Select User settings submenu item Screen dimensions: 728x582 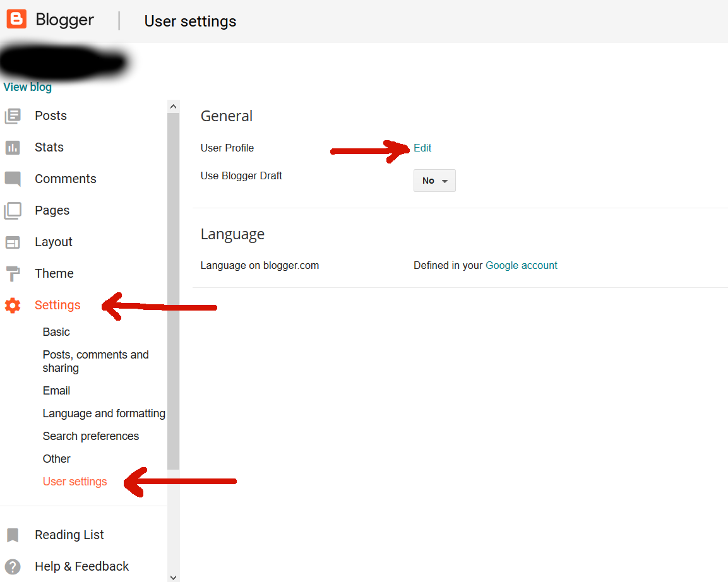point(75,482)
